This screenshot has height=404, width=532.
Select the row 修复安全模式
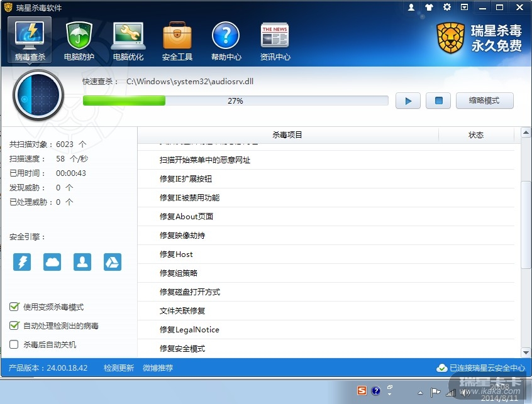coord(326,349)
